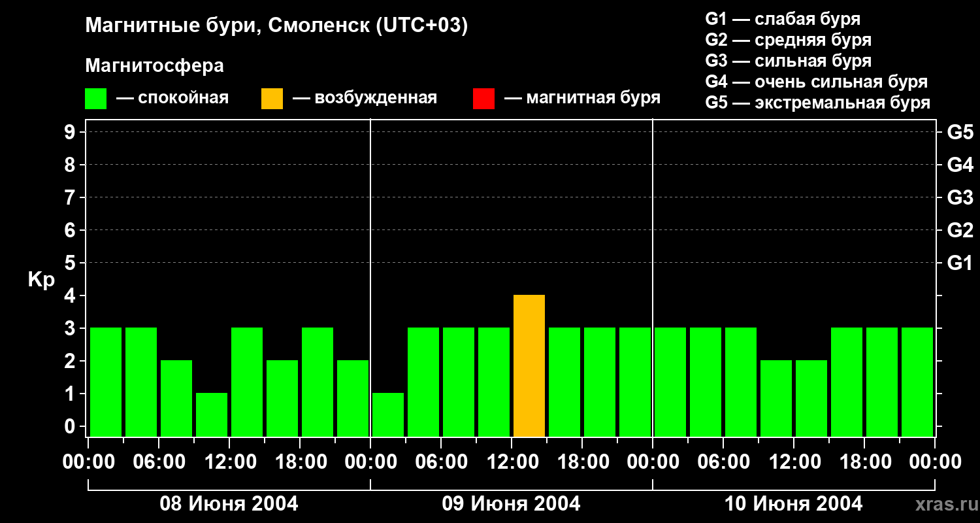Click the 09:00–12:00 bar on 10 Июня

(x=776, y=399)
